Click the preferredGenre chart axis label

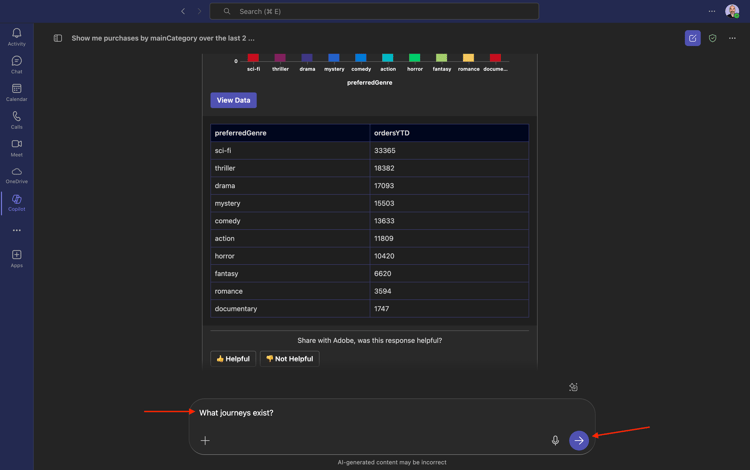[370, 83]
